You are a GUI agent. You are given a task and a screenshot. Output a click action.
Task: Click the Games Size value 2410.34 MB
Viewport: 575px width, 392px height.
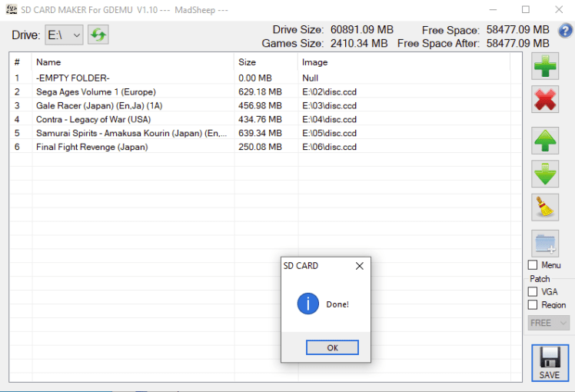tap(359, 43)
